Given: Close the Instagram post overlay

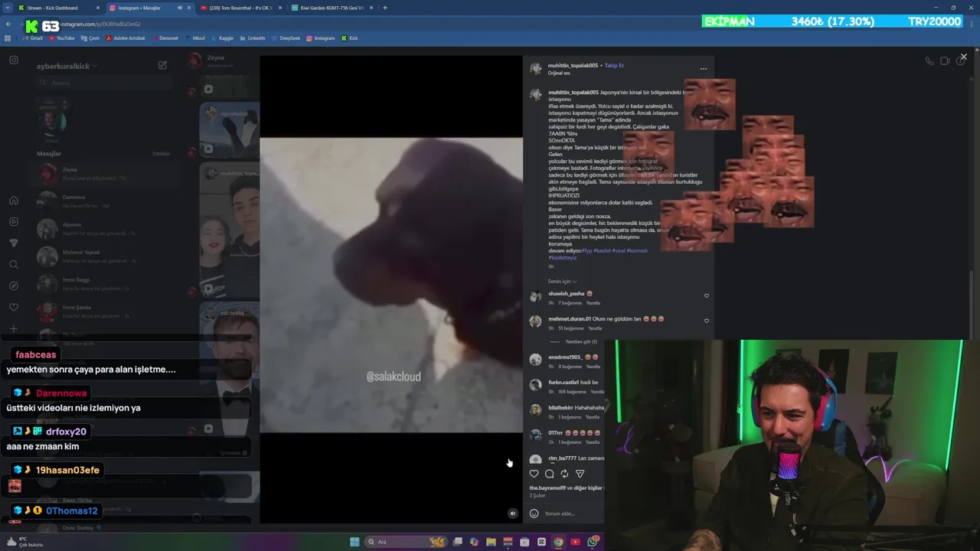Looking at the screenshot, I should tap(963, 57).
